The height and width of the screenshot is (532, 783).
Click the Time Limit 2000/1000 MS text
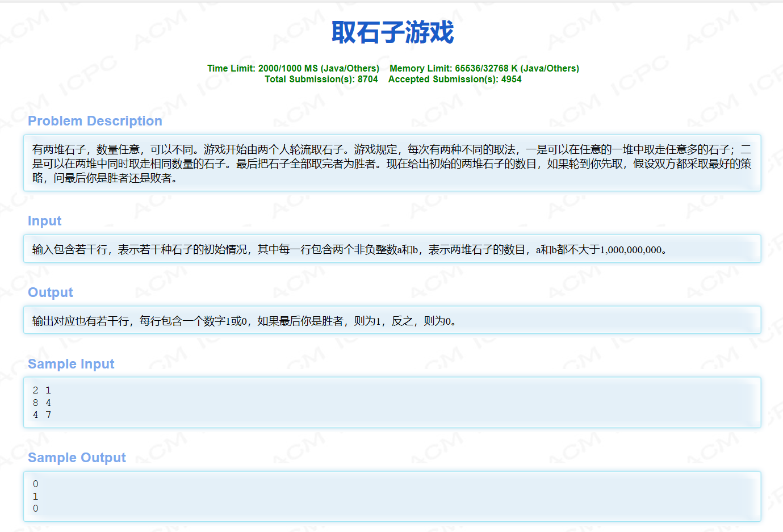click(x=293, y=68)
